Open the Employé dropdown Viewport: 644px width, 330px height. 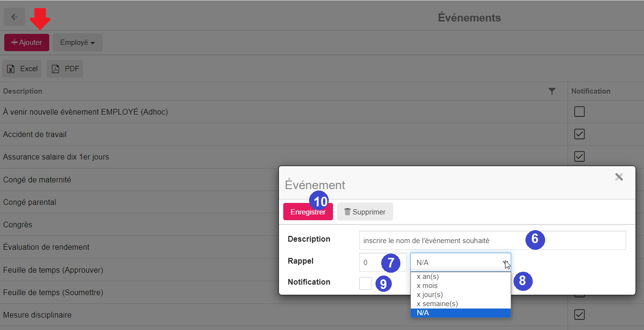click(77, 43)
